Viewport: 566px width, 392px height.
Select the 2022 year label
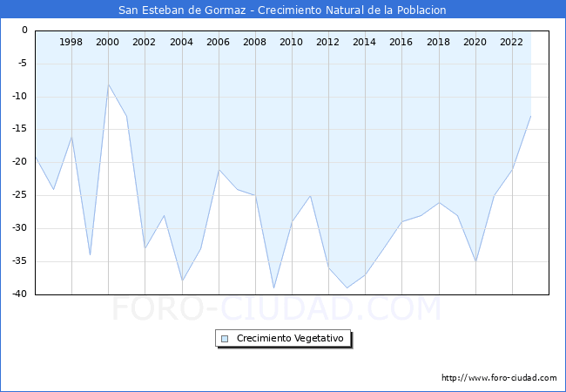[x=511, y=42]
